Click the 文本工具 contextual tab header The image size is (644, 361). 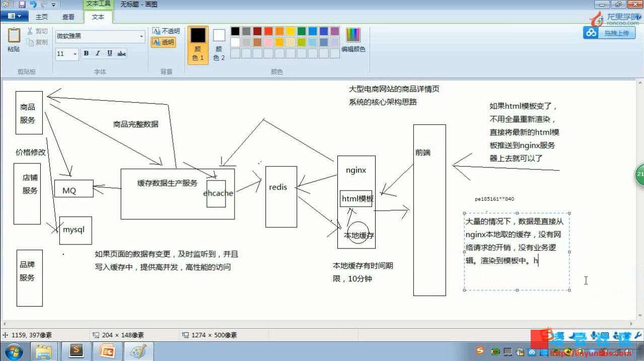coord(98,4)
